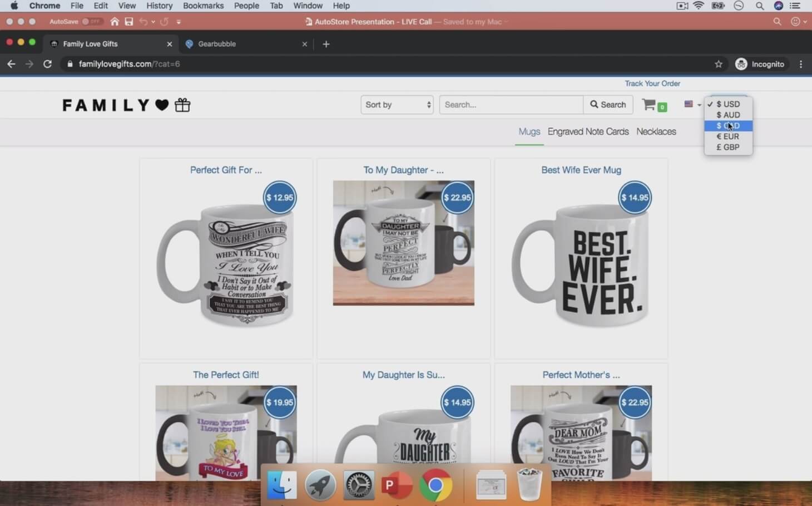812x506 pixels.
Task: Bookmark this page with the star icon
Action: 719,64
